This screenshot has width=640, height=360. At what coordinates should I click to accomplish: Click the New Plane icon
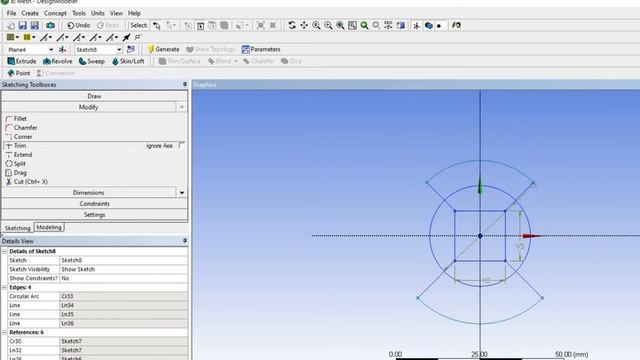point(62,49)
